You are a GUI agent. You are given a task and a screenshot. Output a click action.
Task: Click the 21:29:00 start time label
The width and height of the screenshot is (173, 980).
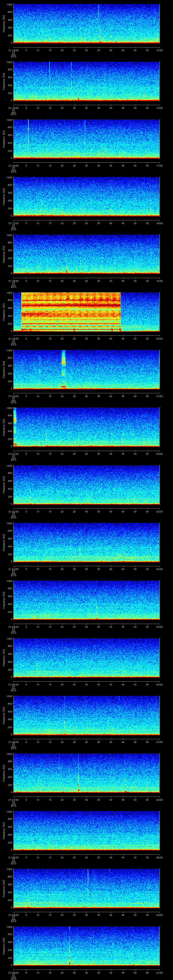[x=14, y=915]
